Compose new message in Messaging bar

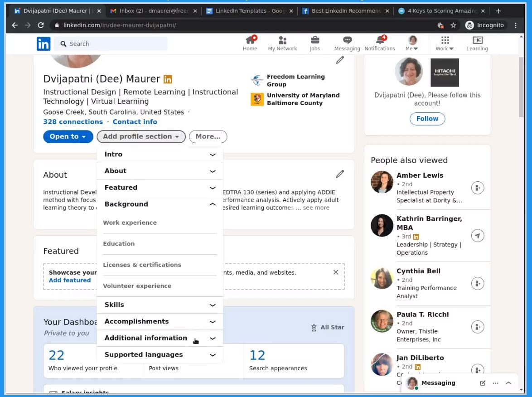pos(483,383)
